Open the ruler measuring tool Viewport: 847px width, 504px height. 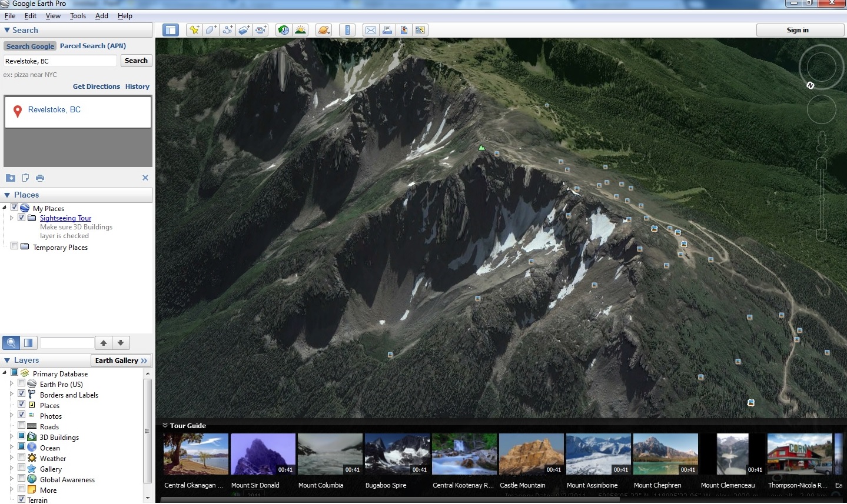pos(347,30)
